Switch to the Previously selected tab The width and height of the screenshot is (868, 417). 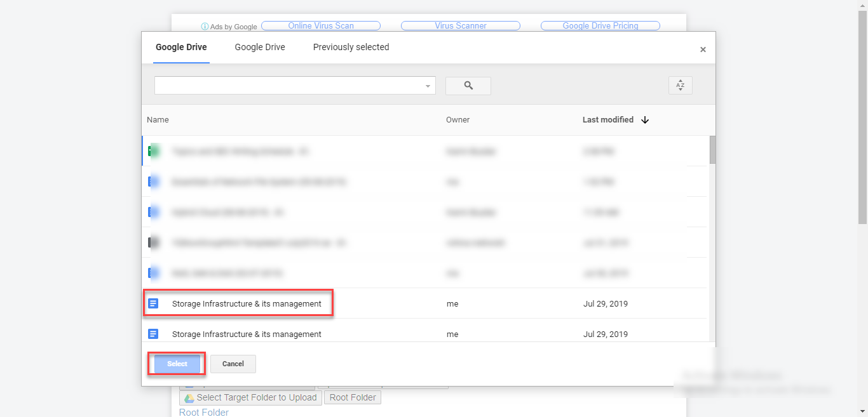[x=351, y=47]
